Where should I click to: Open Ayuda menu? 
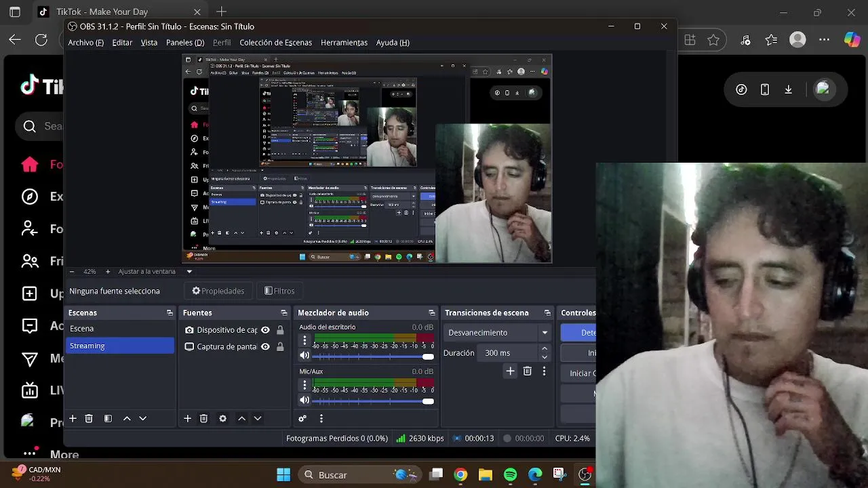click(393, 43)
